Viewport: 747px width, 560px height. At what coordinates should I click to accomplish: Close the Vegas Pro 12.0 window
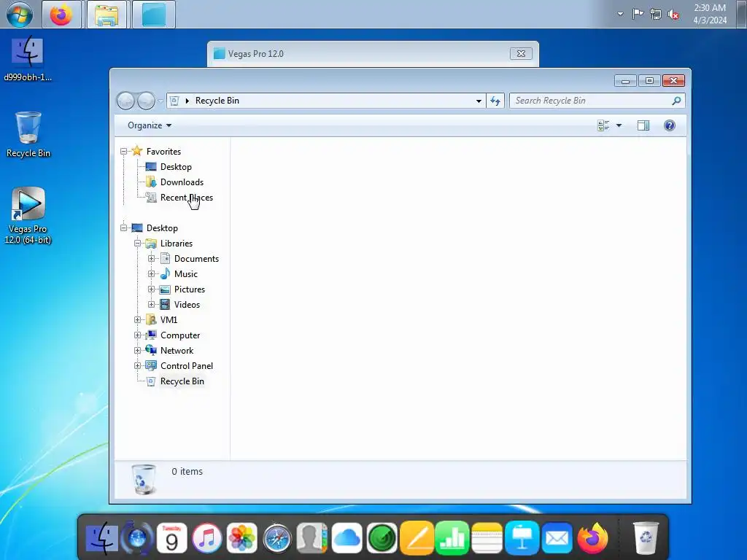pyautogui.click(x=521, y=54)
